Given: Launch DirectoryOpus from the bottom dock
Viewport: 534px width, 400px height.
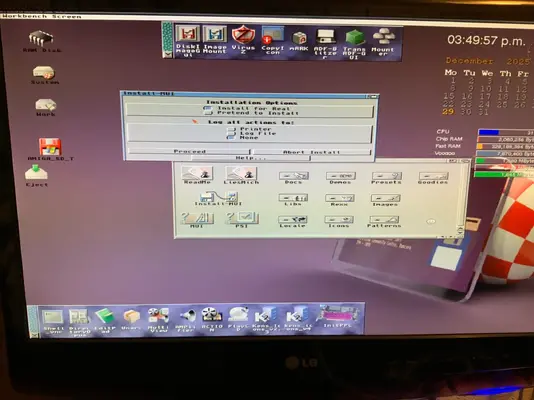Looking at the screenshot, I should 79,322.
